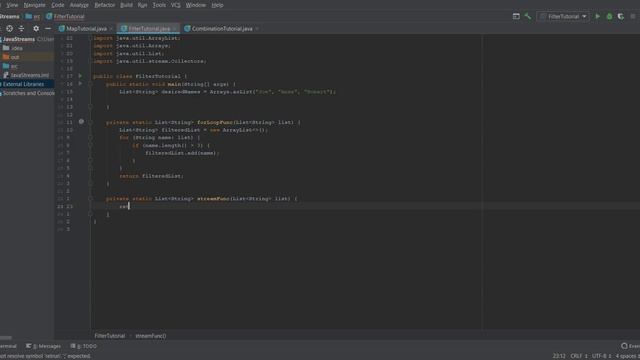Open the Run menu

pos(142,5)
